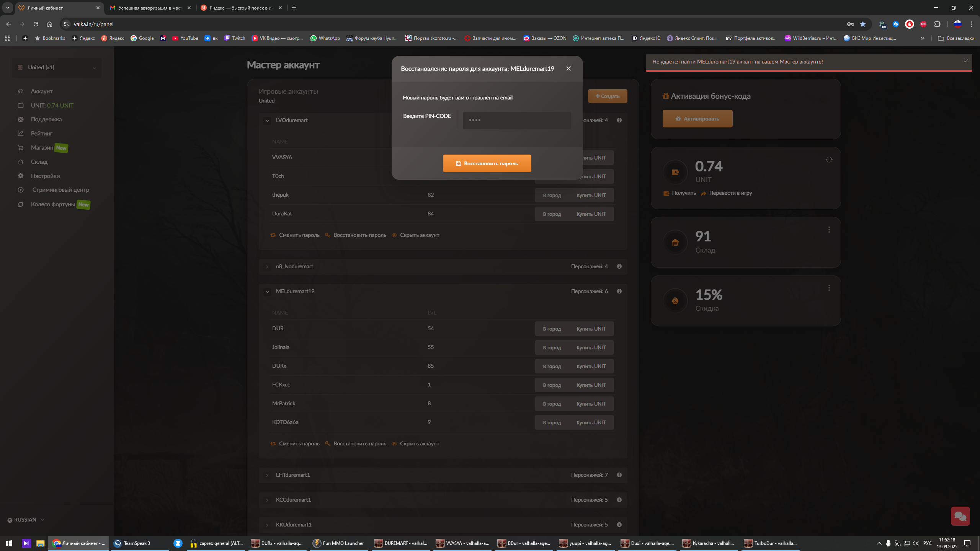This screenshot has width=980, height=551.
Task: Open the live chat support bubble
Action: click(x=960, y=516)
